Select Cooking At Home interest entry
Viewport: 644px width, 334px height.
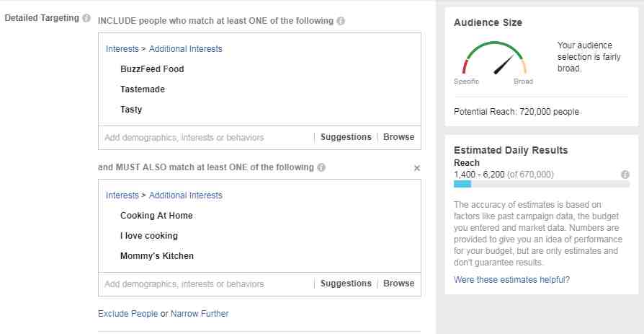pyautogui.click(x=156, y=216)
